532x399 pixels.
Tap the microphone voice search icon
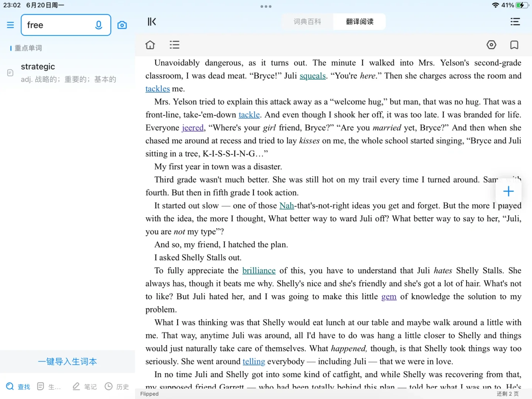99,25
